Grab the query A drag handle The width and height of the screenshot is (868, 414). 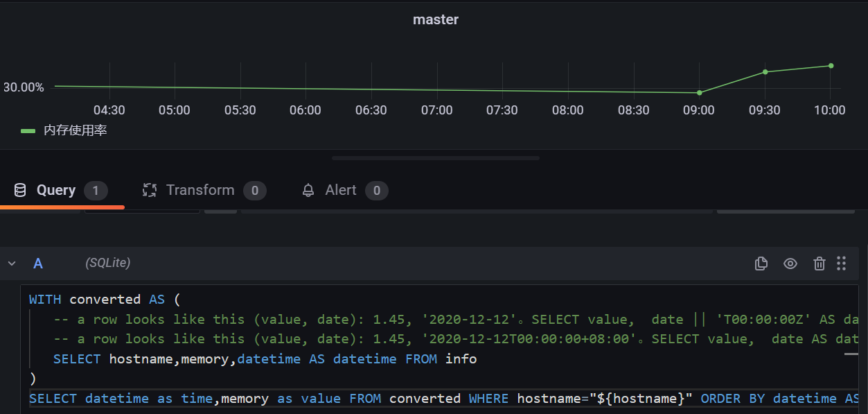tap(842, 264)
